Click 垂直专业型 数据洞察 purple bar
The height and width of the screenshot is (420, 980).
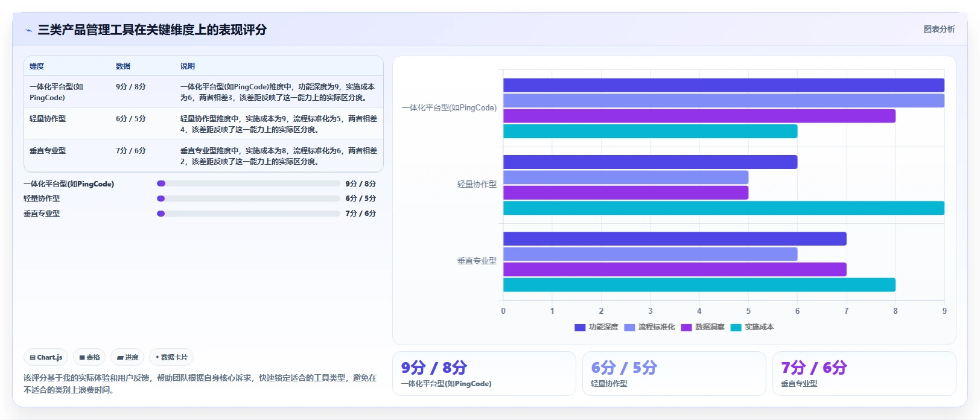tap(675, 269)
